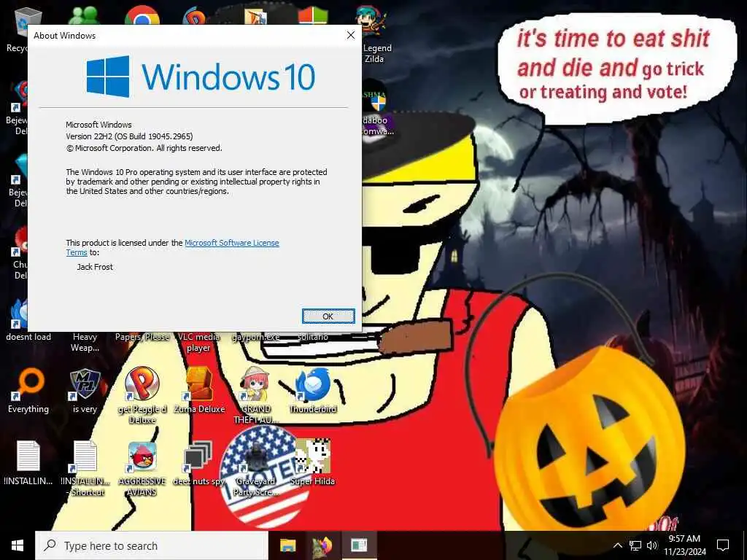Select the solitario desktop label
Viewport: 747px width, 560px height.
313,337
